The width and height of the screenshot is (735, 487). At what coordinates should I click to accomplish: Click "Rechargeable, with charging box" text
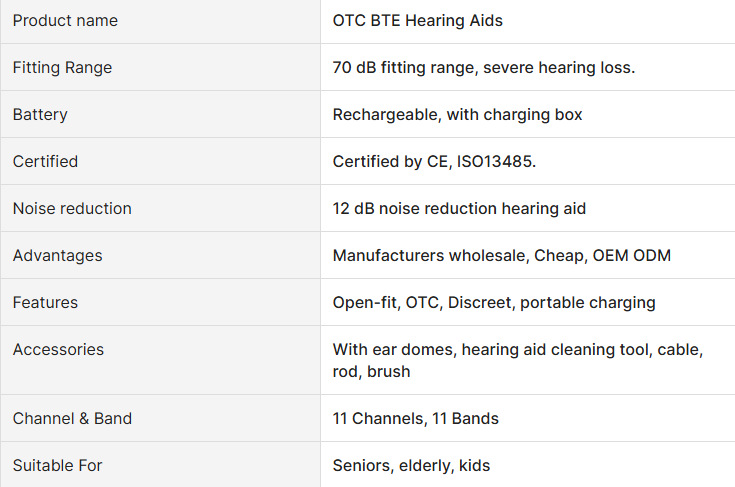click(x=457, y=115)
